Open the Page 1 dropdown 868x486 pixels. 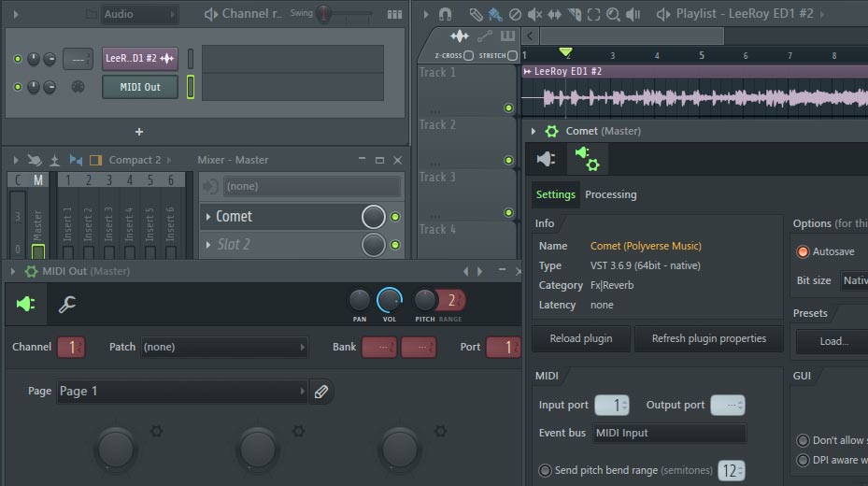point(181,392)
